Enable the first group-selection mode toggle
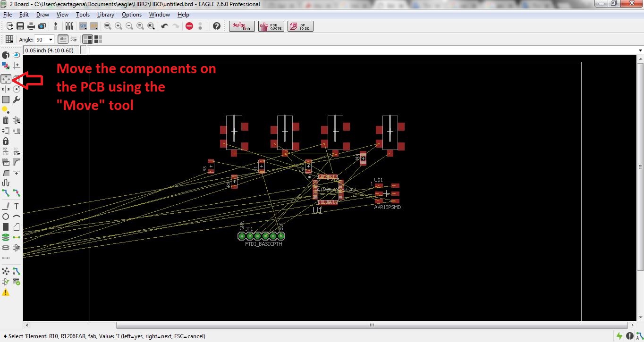The height and width of the screenshot is (342, 644). pos(87,39)
